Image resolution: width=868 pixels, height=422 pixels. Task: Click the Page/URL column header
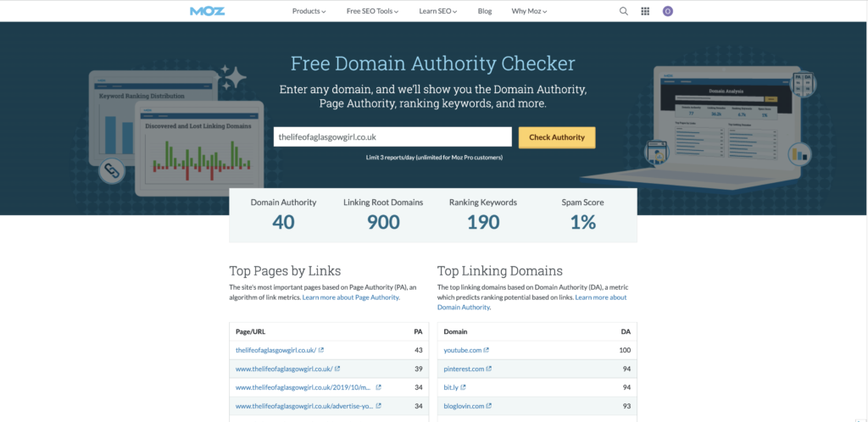coord(250,332)
